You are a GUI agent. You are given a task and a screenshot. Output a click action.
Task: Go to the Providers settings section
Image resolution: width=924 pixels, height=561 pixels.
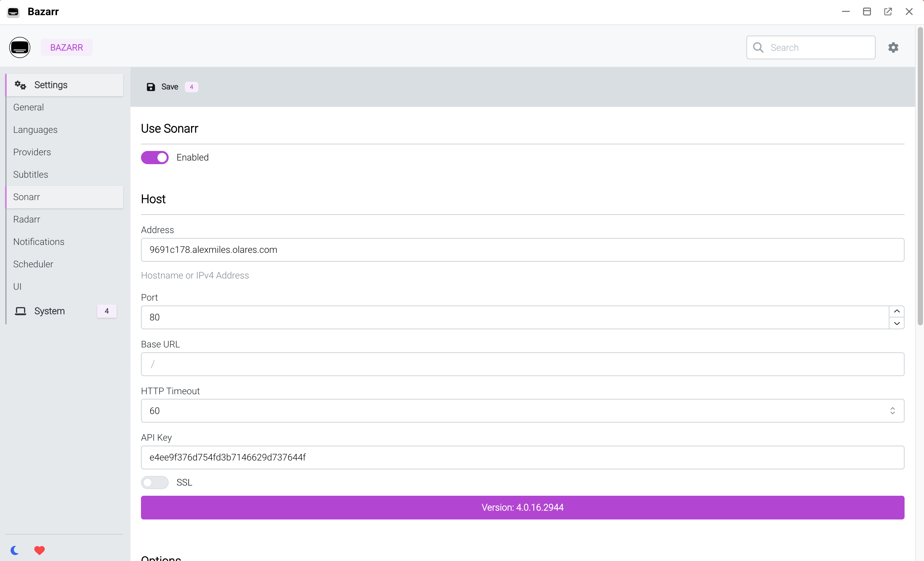pyautogui.click(x=32, y=152)
